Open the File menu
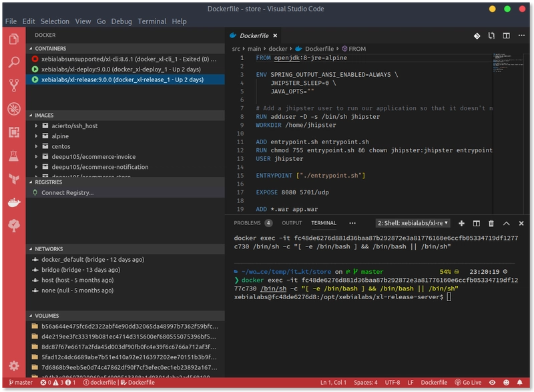 pyautogui.click(x=11, y=21)
